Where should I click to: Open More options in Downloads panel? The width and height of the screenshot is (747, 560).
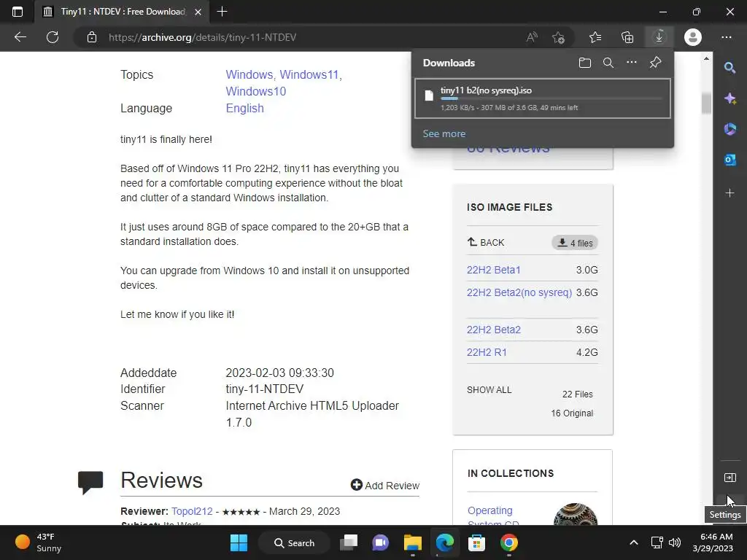tap(632, 63)
